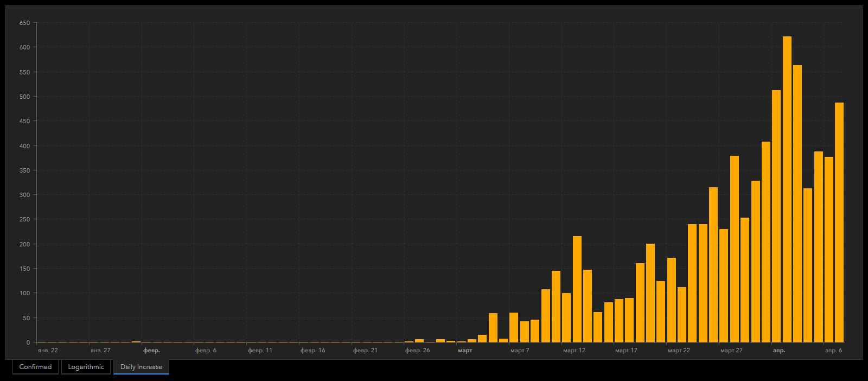Click the y-axis value 500
The width and height of the screenshot is (868, 381).
[x=24, y=97]
